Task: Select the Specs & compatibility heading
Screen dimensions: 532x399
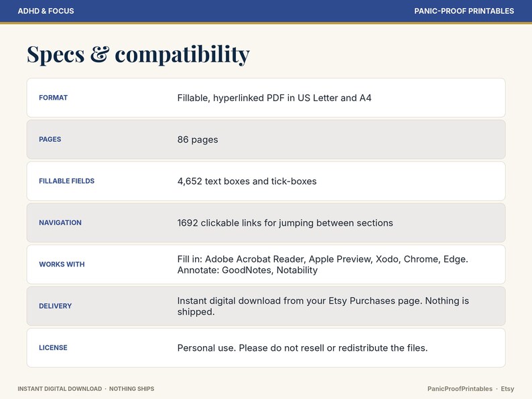Action: (x=138, y=54)
